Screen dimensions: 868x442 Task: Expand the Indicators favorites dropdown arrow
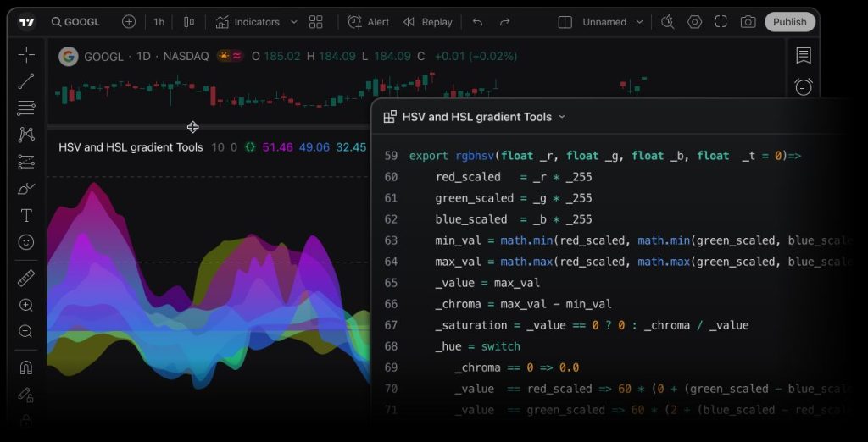294,22
